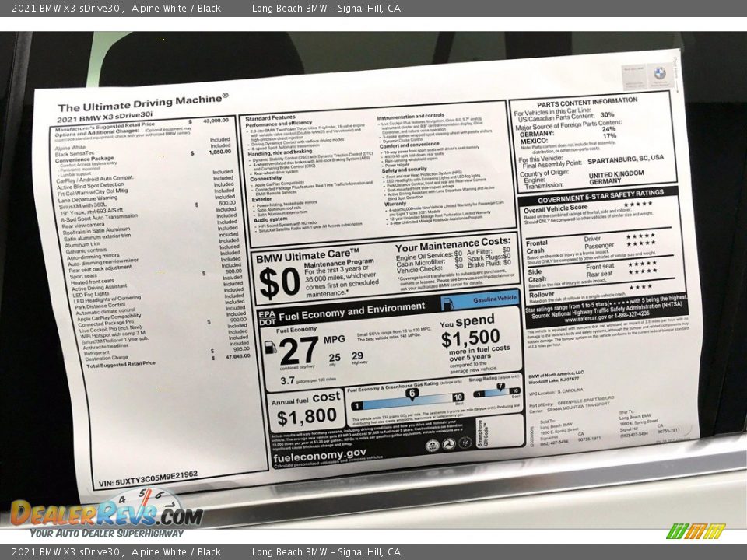Click the city MPG value '25'

coord(335,358)
